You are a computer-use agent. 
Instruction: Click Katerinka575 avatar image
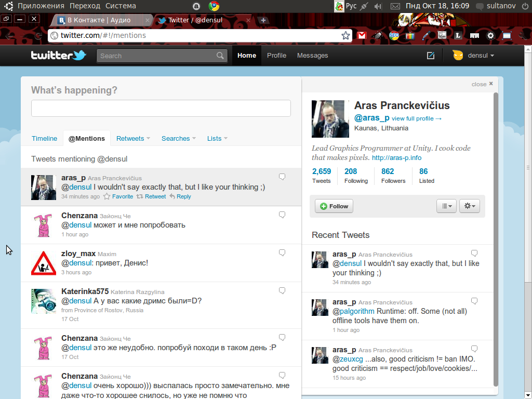(x=44, y=301)
